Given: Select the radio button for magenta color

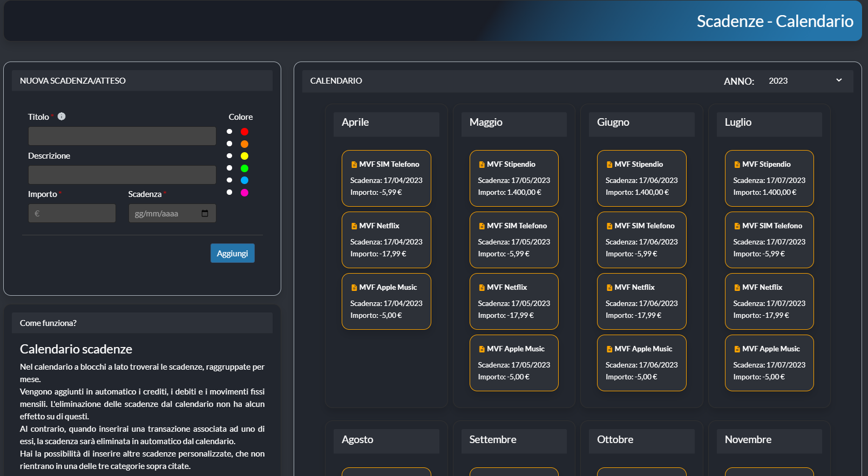Looking at the screenshot, I should click(229, 192).
